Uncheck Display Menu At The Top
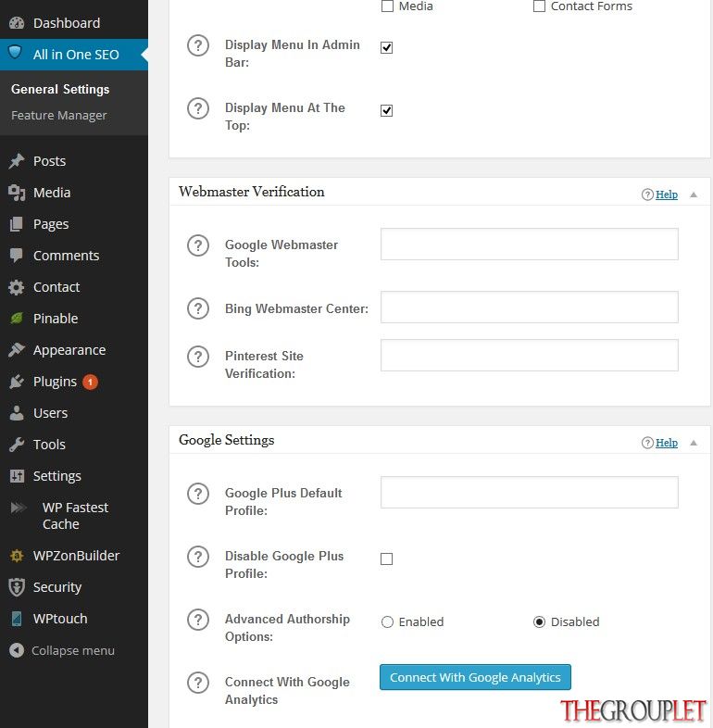Screen dimensions: 713x728 (x=386, y=110)
